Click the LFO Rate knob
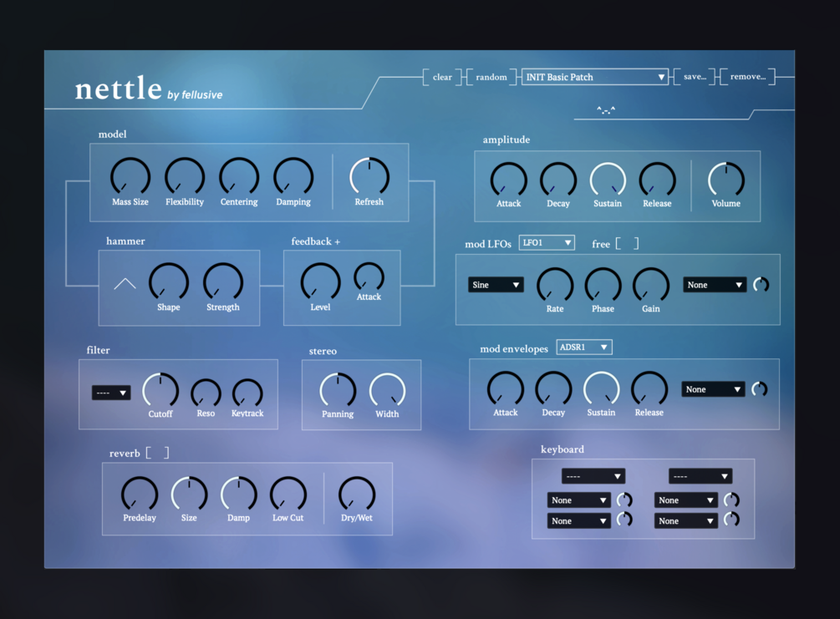840x619 pixels. [x=555, y=286]
